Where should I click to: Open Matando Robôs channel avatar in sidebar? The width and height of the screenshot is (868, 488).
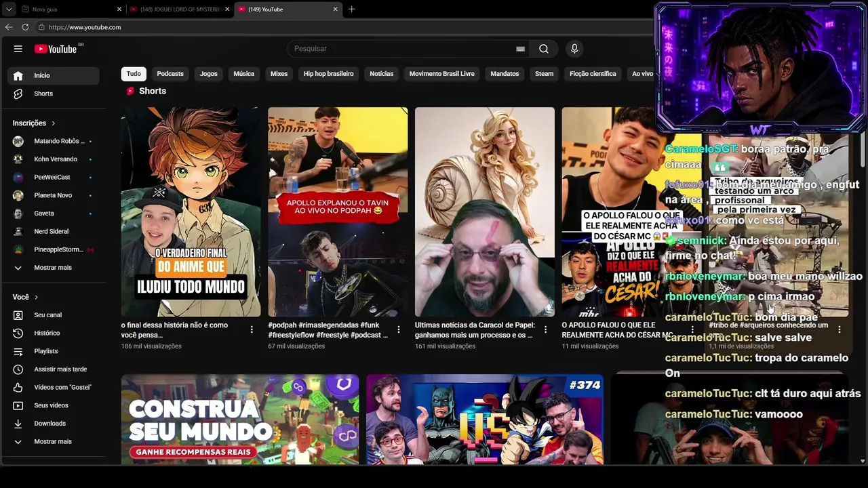18,141
